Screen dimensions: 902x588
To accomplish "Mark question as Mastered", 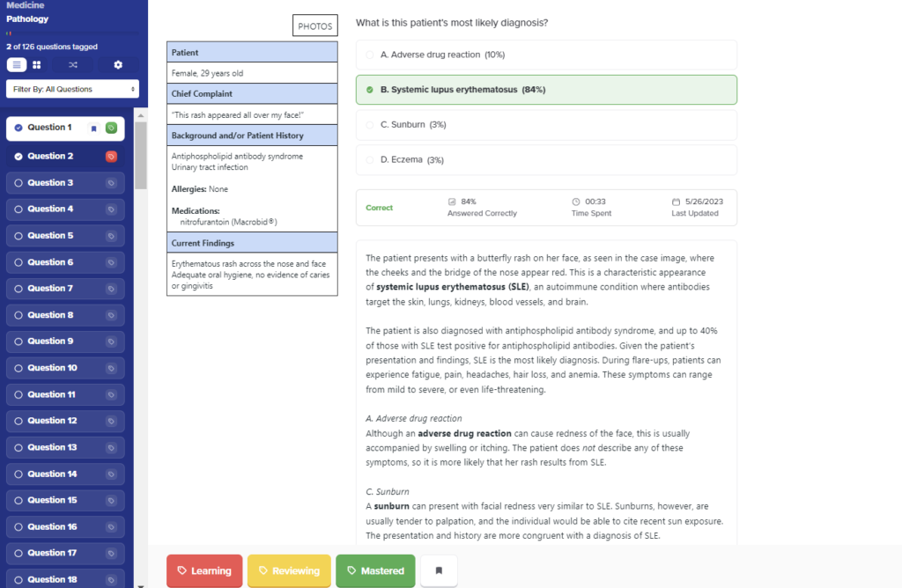I will [375, 570].
